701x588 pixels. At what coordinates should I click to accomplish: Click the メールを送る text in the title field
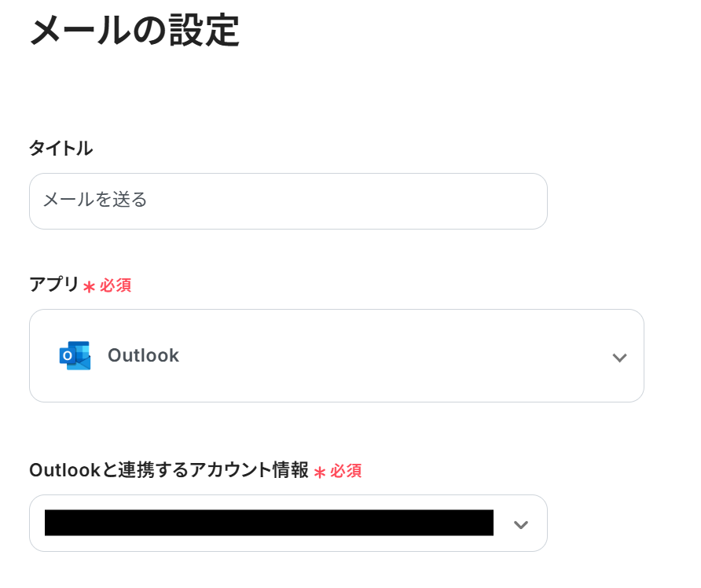coord(95,200)
